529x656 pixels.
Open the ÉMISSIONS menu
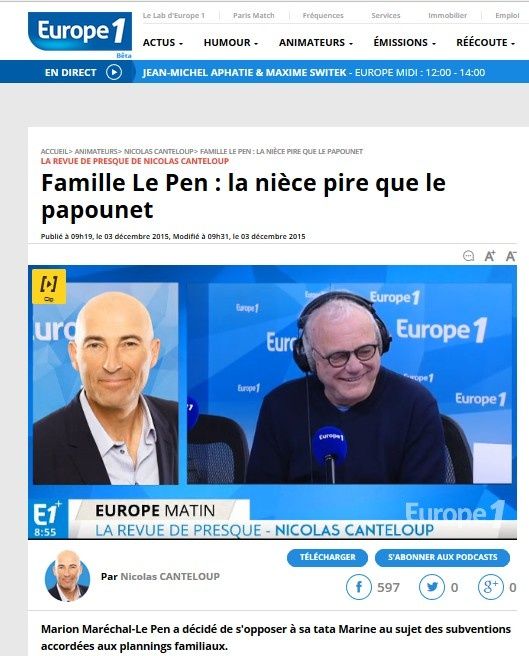[x=404, y=43]
